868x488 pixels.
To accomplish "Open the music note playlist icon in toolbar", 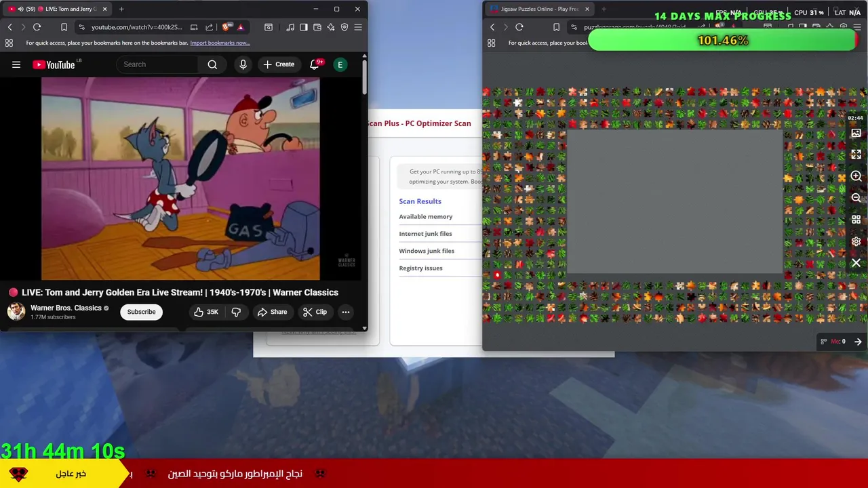I will pos(290,27).
